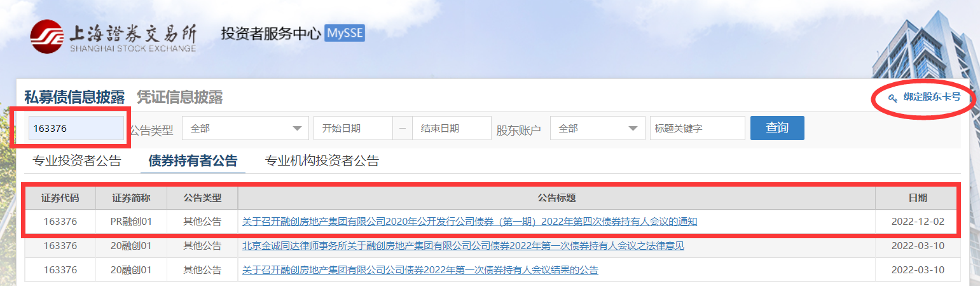Viewport: 980px width, 286px height.
Task: Open the 北京金诚同达律师事务所 legal opinion link
Action: click(463, 246)
